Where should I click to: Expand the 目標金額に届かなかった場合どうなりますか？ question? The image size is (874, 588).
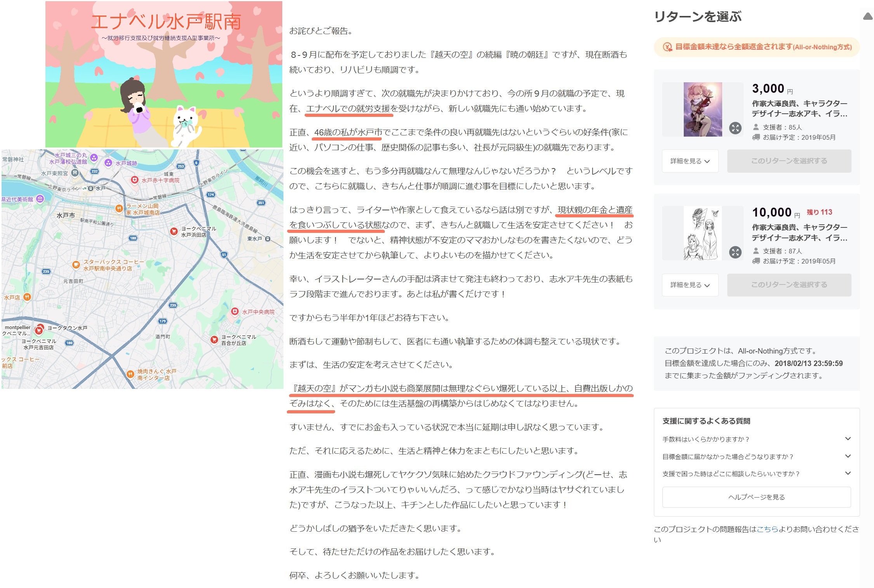(x=756, y=456)
